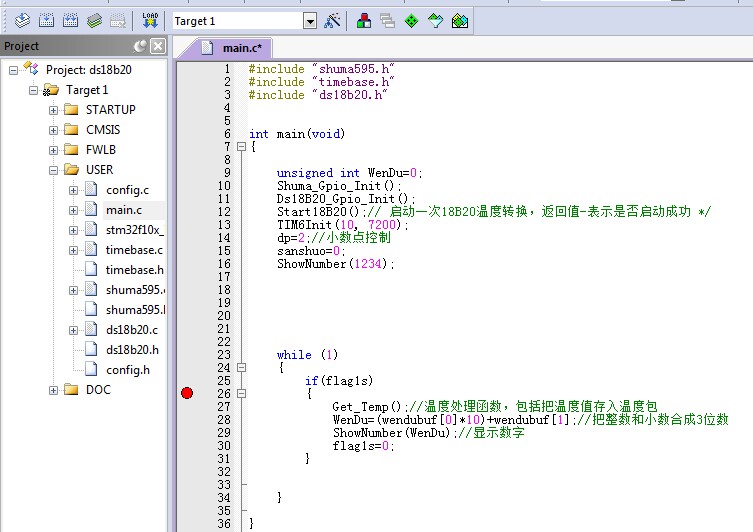Select the STARTUP folder label
The image size is (753, 532).
tap(110, 109)
